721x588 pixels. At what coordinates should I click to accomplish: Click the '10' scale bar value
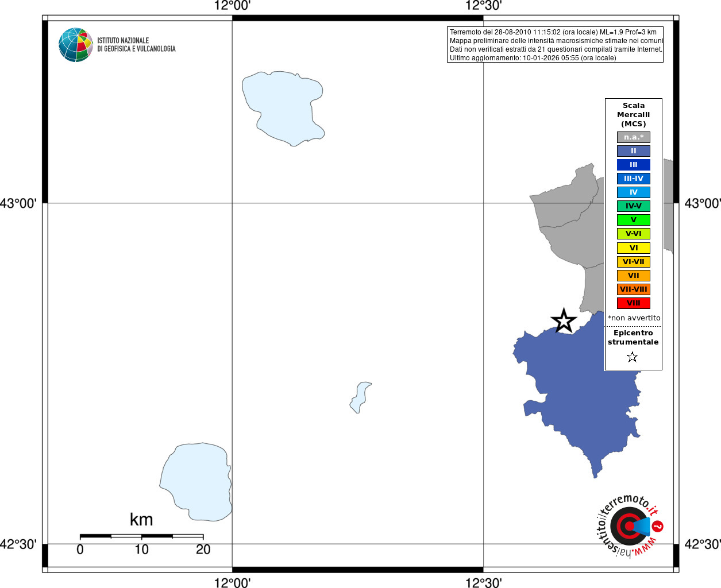[142, 550]
